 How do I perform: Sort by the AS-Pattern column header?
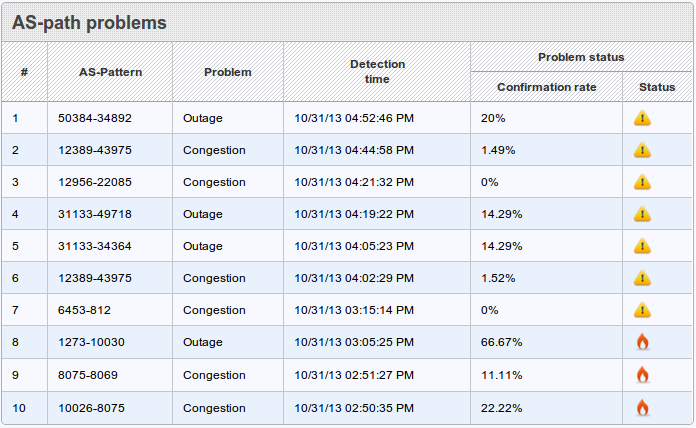tap(110, 72)
